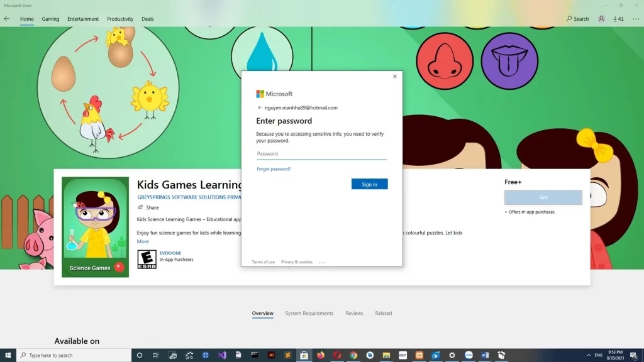Select the Overview tab
Viewport: 644px width, 362px height.
[x=262, y=313]
